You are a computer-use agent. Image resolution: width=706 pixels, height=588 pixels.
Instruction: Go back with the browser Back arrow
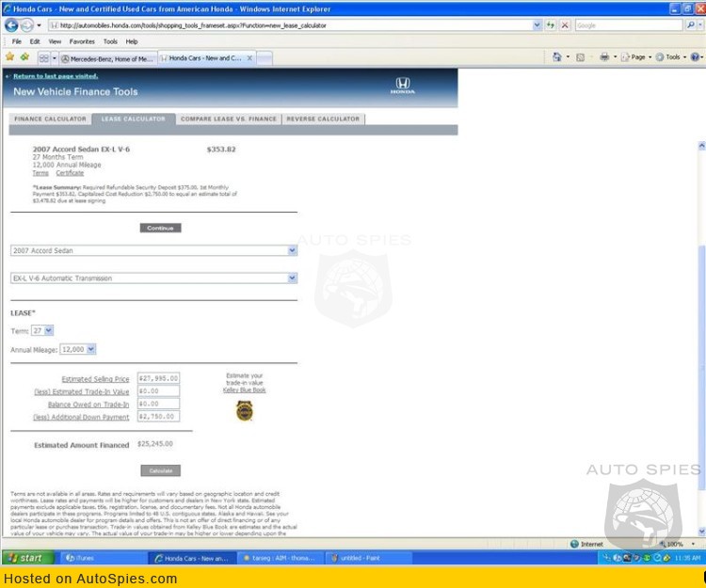coord(11,25)
